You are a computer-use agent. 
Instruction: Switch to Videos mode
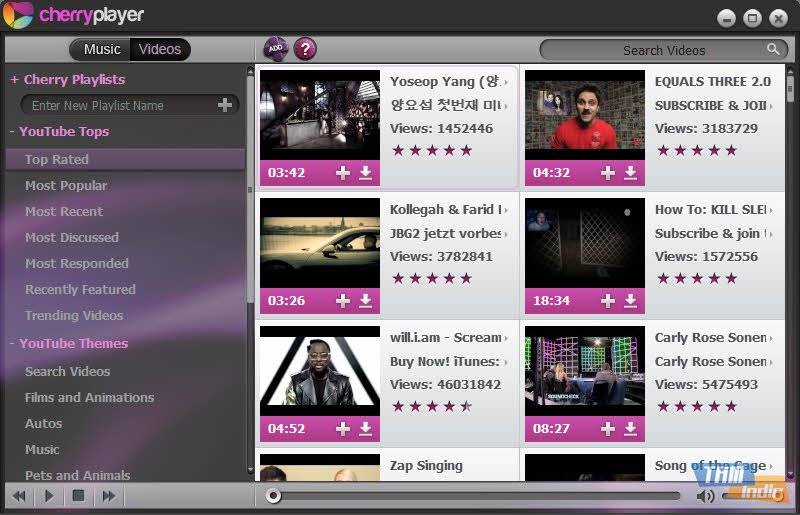point(160,49)
